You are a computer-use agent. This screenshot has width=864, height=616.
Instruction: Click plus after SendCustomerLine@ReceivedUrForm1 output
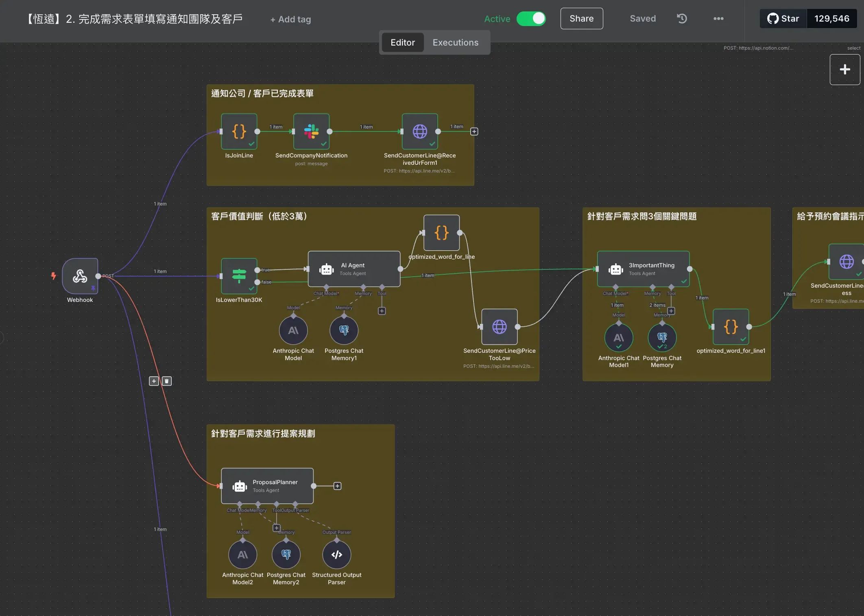click(x=474, y=131)
